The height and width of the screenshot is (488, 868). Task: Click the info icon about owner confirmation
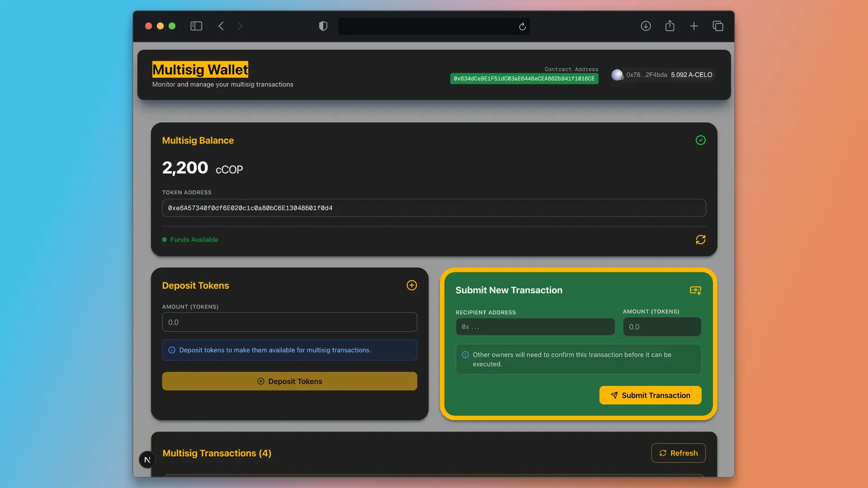click(466, 355)
